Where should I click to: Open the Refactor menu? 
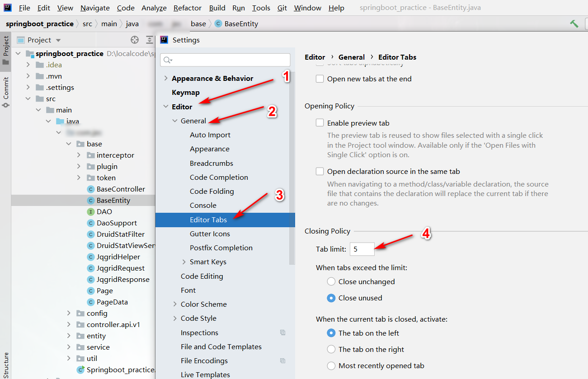[188, 8]
